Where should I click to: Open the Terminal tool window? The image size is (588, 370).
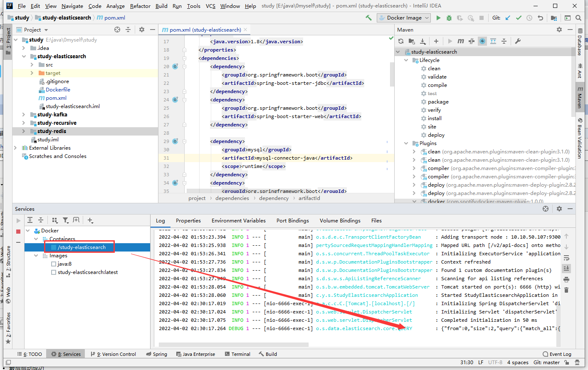(x=237, y=354)
